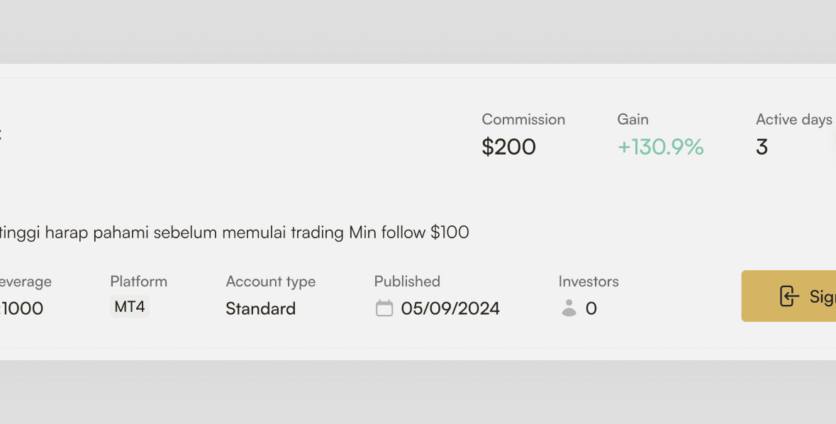Click the sign-in arrow icon on gold button

(789, 296)
